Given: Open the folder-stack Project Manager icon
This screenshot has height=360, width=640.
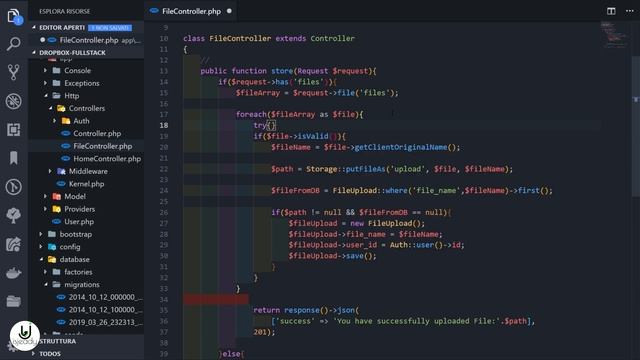Looking at the screenshot, I should [x=13, y=301].
